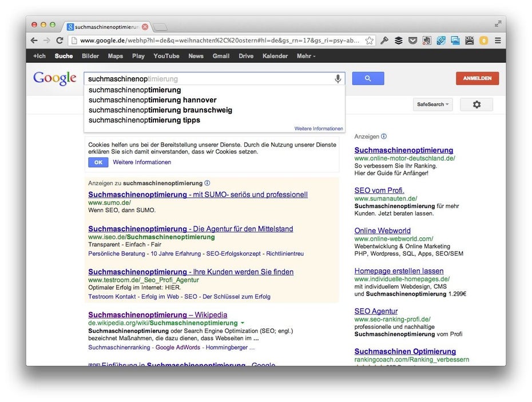
Task: Open the Chrome hamburger menu
Action: coord(498,41)
